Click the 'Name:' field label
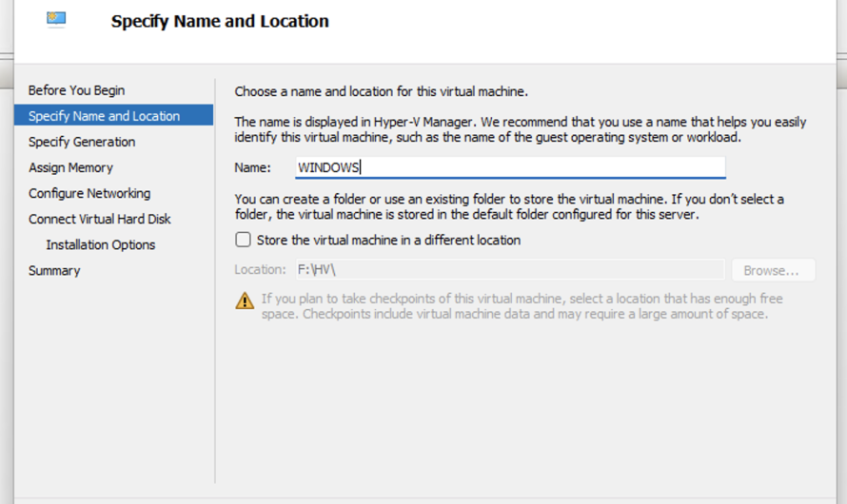Screen dimensions: 847x504 click(252, 167)
